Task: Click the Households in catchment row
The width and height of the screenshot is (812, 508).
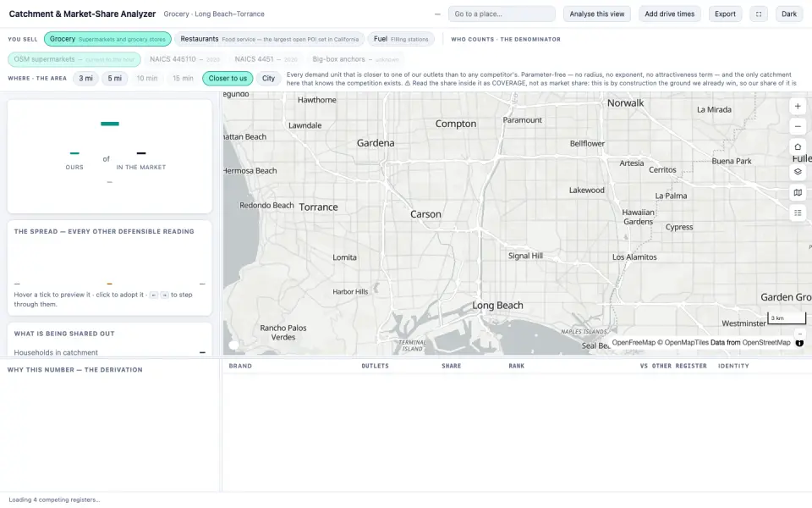Action: click(x=109, y=352)
